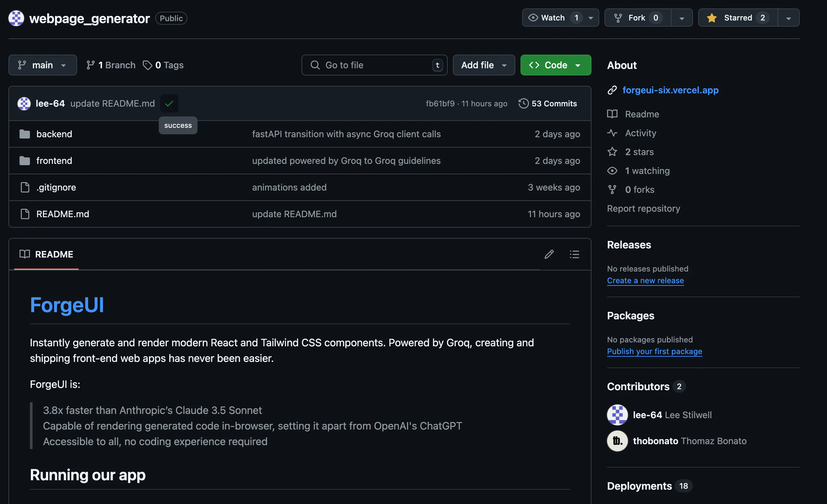The image size is (827, 504).
Task: Open the Contributors heading
Action: coord(638,386)
